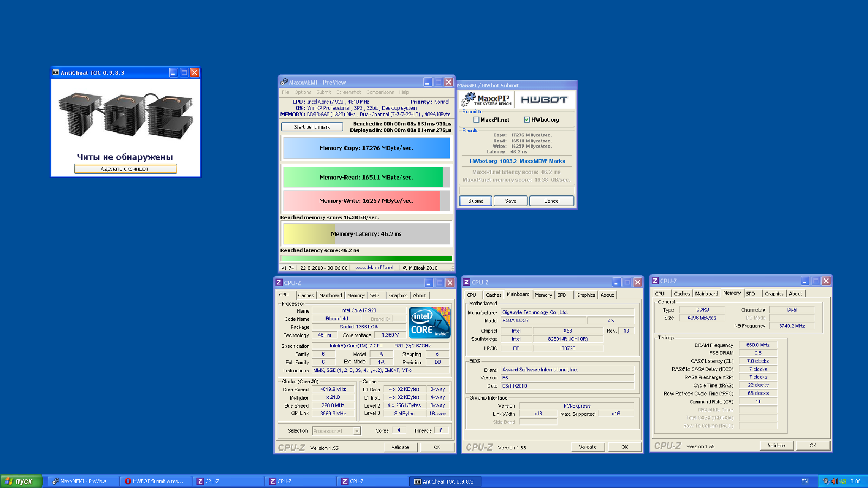This screenshot has width=868, height=488.
Task: Open Graphics tab in CPU-Z processor window
Action: (398, 296)
